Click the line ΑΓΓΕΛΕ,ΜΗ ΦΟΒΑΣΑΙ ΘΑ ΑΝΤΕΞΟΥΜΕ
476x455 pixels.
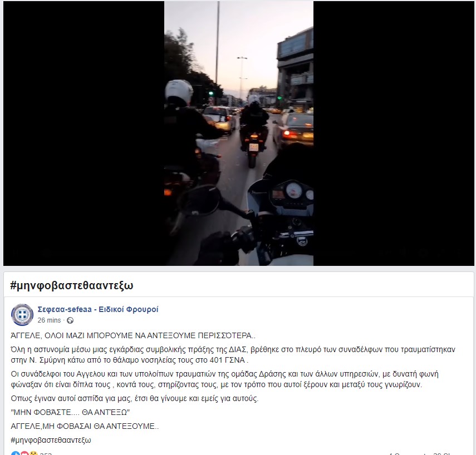[x=85, y=426]
